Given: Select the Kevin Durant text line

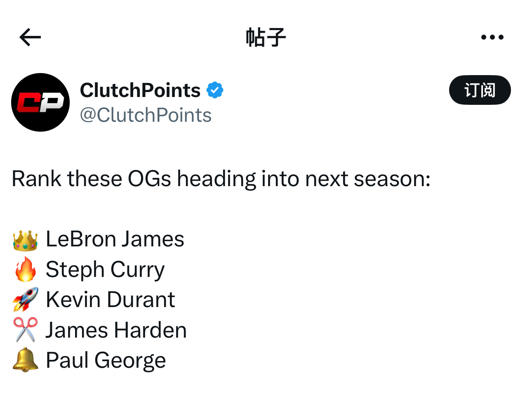Looking at the screenshot, I should point(110,300).
